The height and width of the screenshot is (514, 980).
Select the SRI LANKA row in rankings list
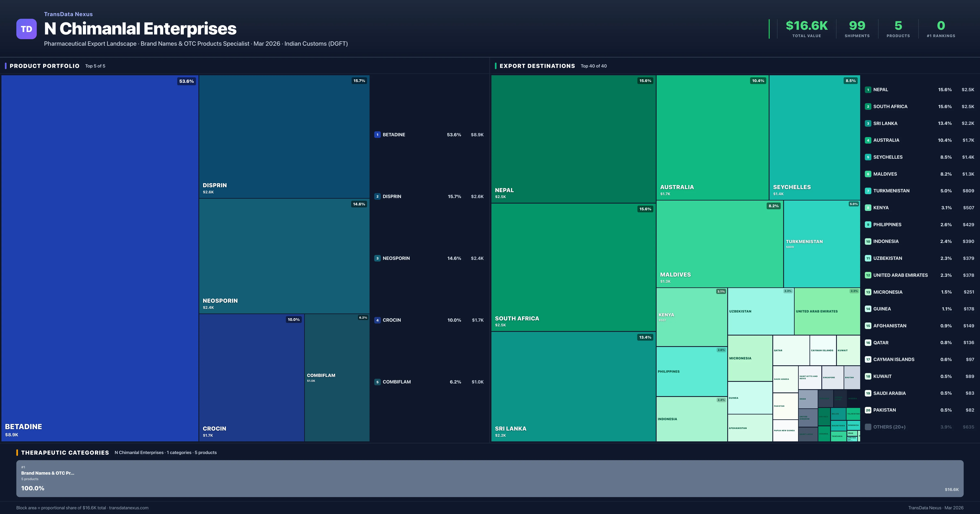[921, 123]
